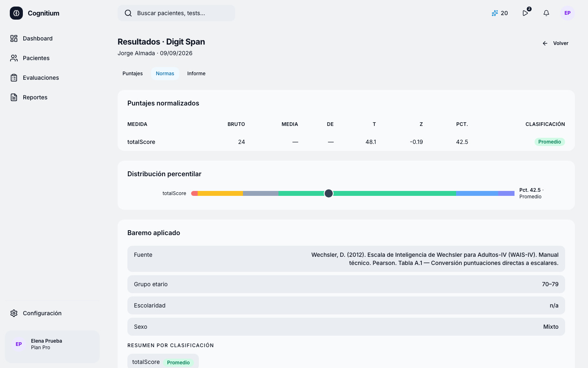Click the Volver button
588x368 pixels.
pos(555,43)
